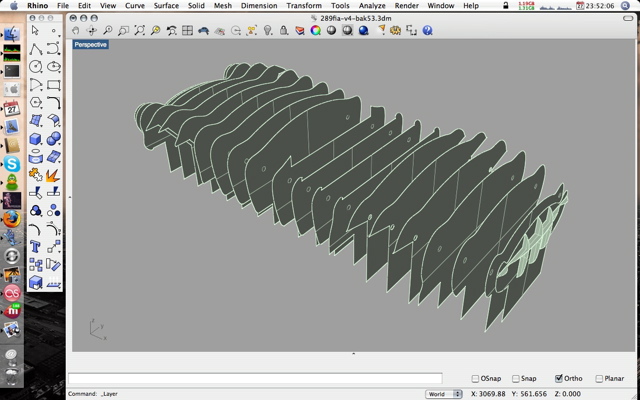Open the World coordinate dropdown

click(441, 394)
